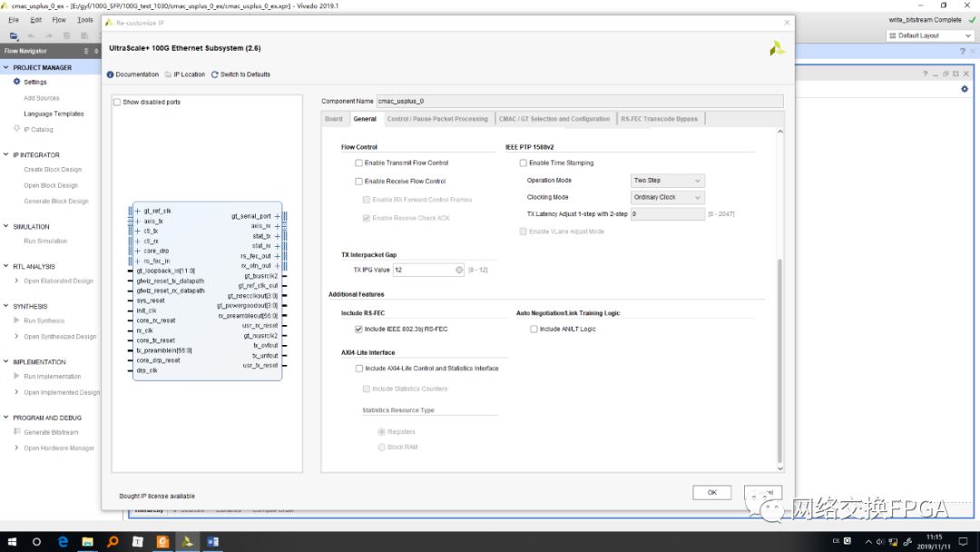The image size is (980, 552).
Task: Switch to the Board tab
Action: coord(334,119)
